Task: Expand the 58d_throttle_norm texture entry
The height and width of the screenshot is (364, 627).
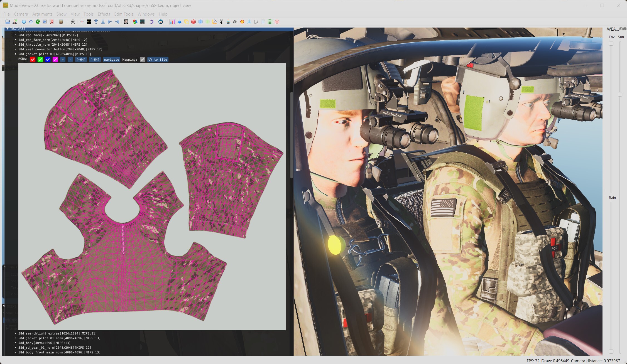Action: point(16,45)
